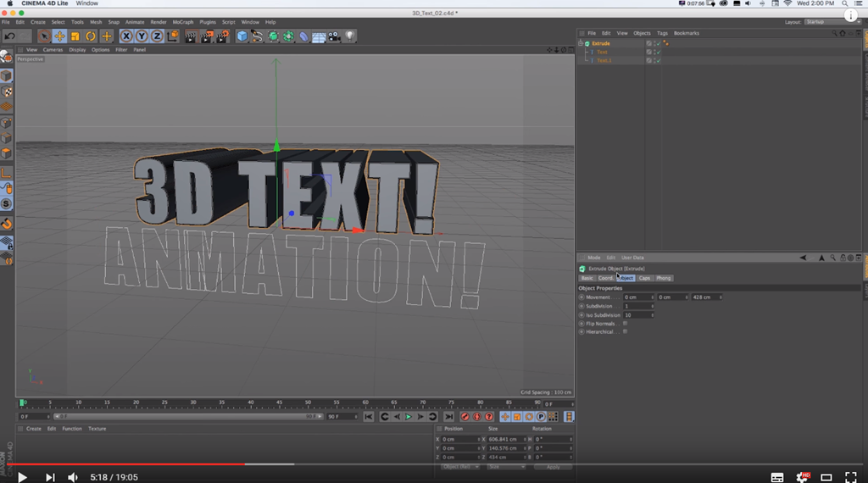Toggle Hierarchical checkbox

pos(625,332)
